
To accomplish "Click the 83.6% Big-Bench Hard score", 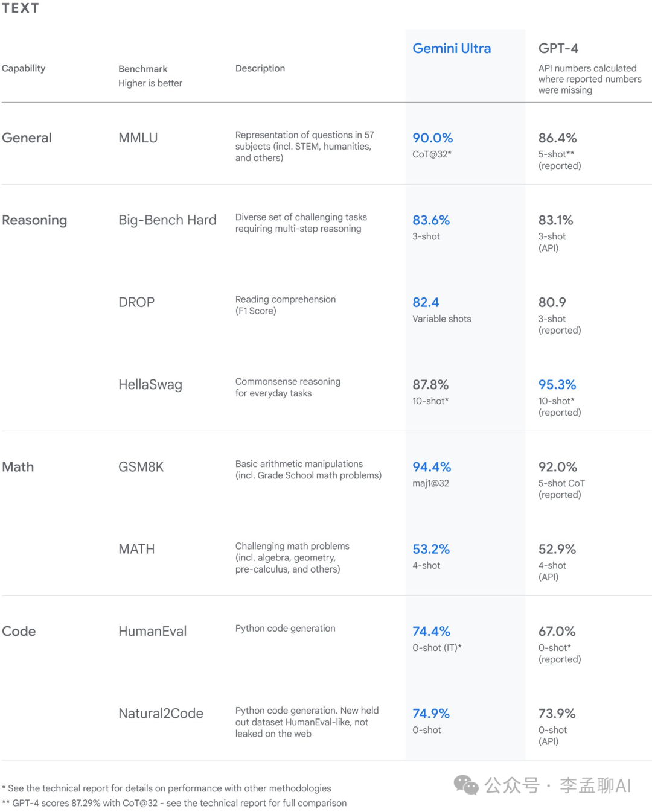I will 431,220.
